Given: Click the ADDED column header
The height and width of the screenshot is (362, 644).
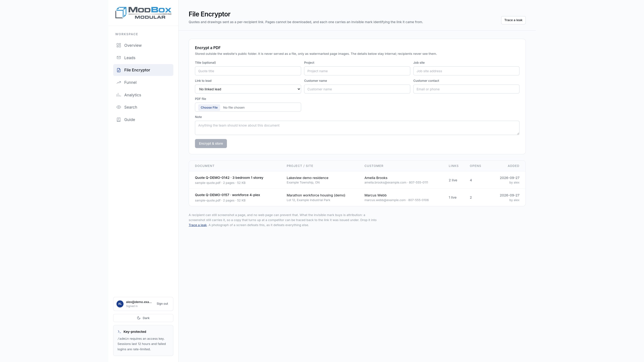Looking at the screenshot, I should (513, 166).
